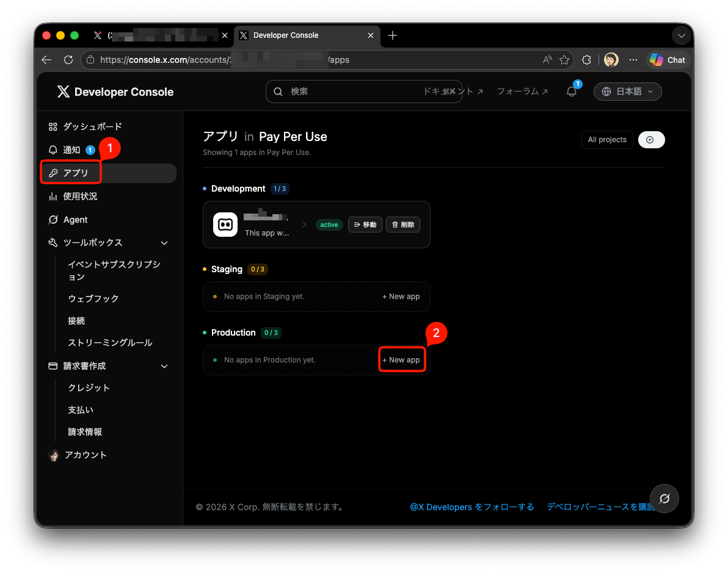Go back with browser back arrow
728x573 pixels.
46,60
